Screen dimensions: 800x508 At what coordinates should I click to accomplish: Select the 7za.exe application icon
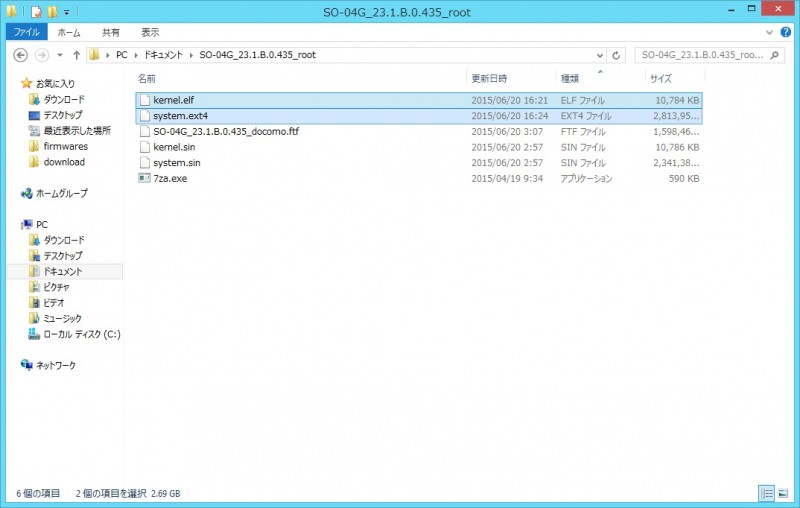tap(145, 178)
